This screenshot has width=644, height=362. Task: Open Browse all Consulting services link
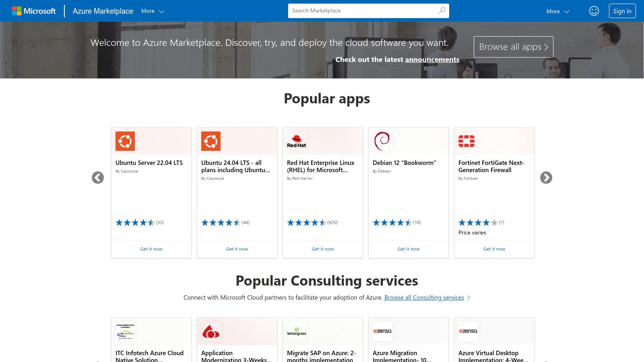(424, 298)
